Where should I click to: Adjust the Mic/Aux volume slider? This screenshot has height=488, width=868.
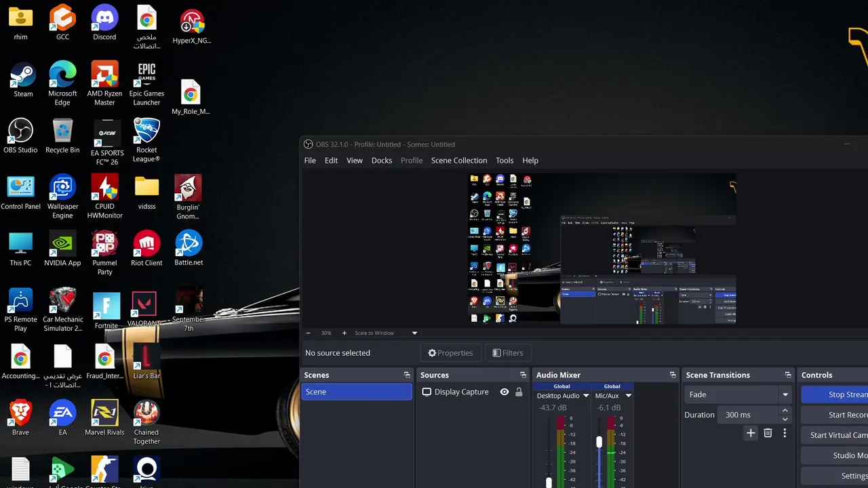click(599, 441)
